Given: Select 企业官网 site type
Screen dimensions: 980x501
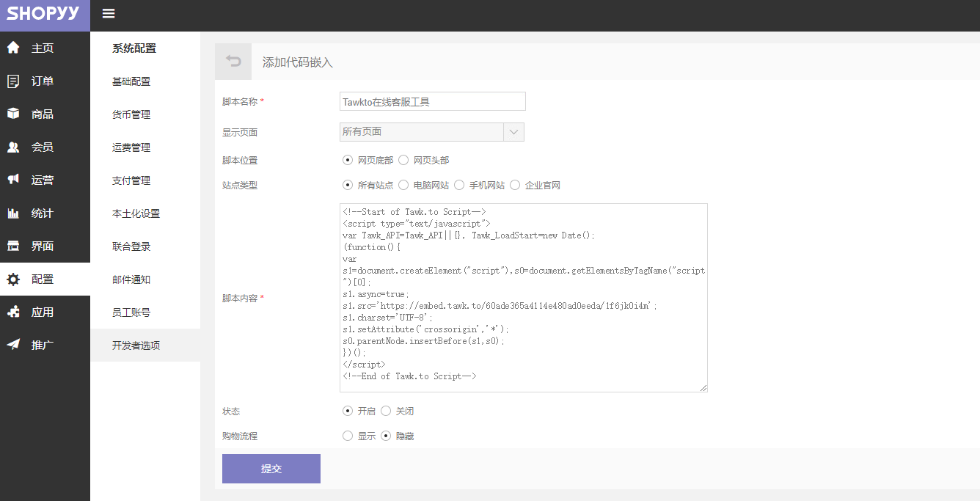Looking at the screenshot, I should click(x=515, y=185).
